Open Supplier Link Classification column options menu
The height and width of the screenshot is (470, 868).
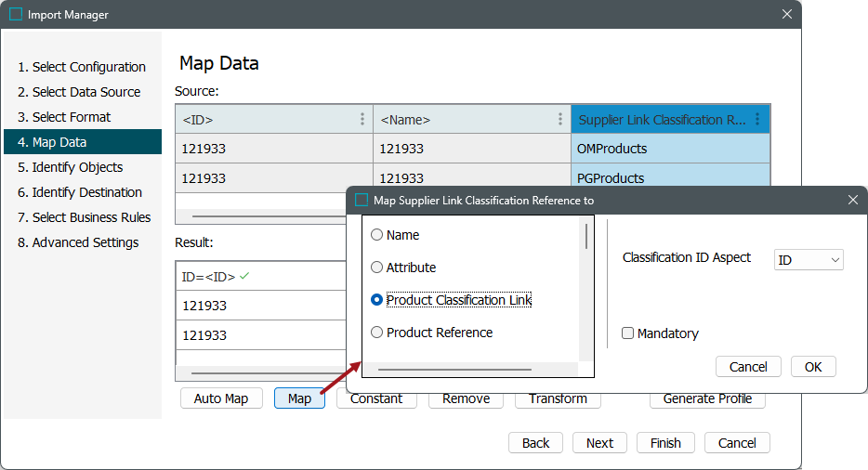click(757, 120)
